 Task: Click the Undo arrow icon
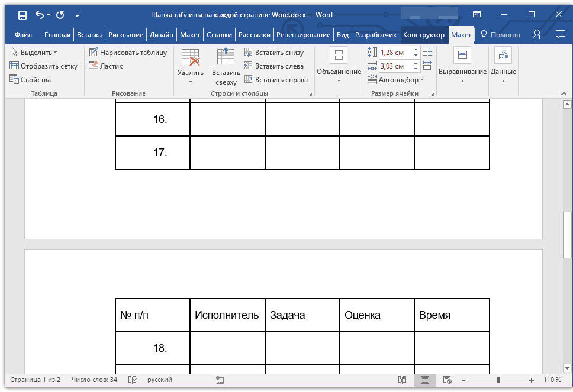click(x=40, y=15)
